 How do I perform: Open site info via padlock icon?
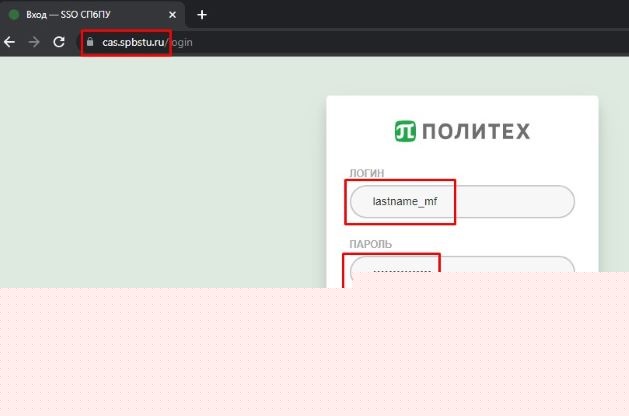pyautogui.click(x=90, y=42)
